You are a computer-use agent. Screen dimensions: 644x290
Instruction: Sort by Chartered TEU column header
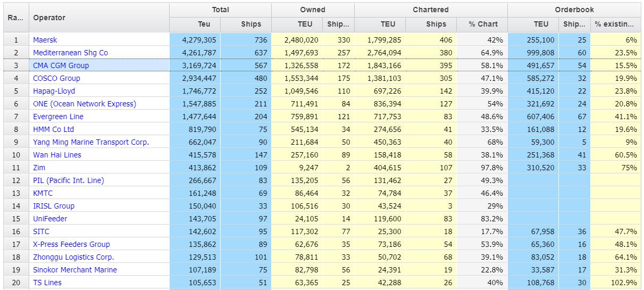[380, 24]
